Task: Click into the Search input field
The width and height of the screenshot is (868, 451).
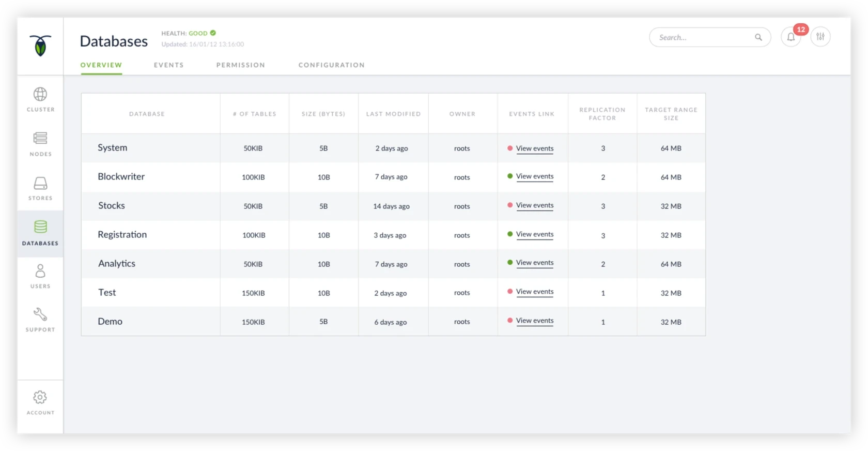Action: (703, 37)
